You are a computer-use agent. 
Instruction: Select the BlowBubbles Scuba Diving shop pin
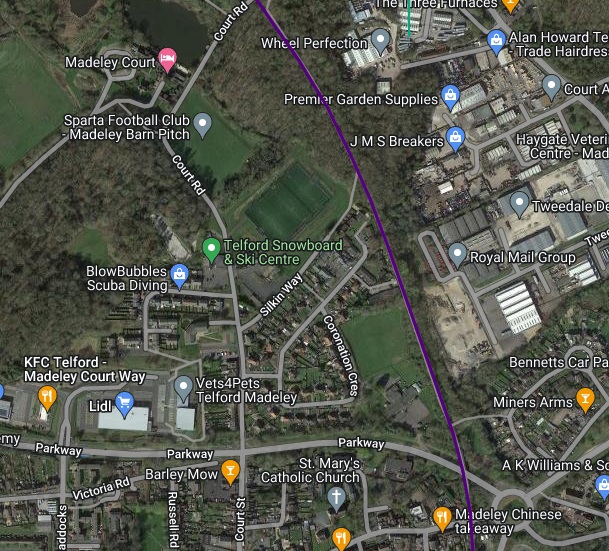[179, 276]
